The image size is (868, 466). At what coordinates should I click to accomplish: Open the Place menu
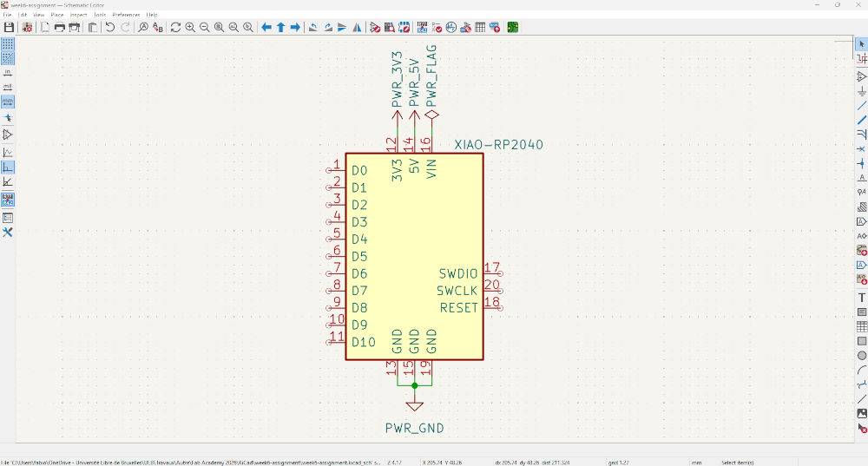point(57,15)
